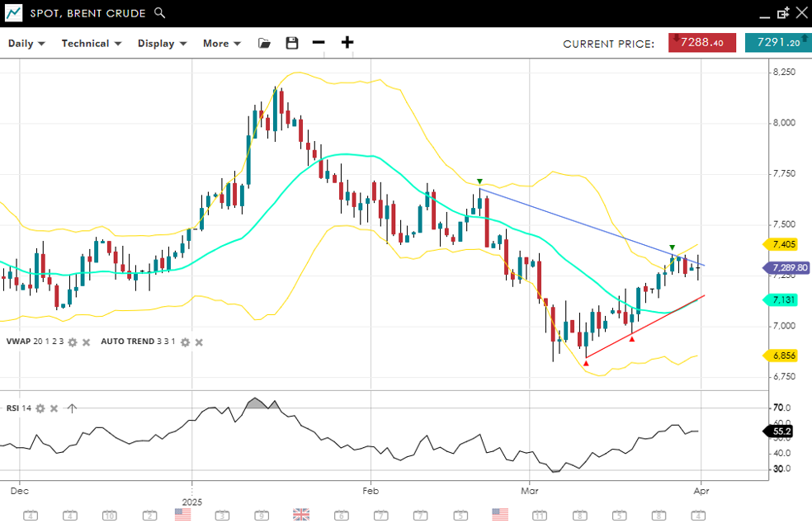The image size is (812, 523).
Task: Move RSI panel up with arrow
Action: 72,408
